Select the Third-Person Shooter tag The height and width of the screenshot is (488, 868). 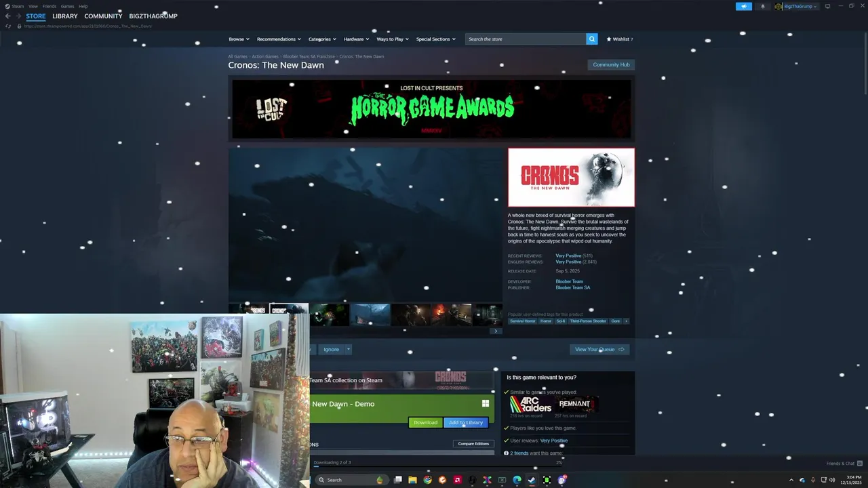[588, 321]
